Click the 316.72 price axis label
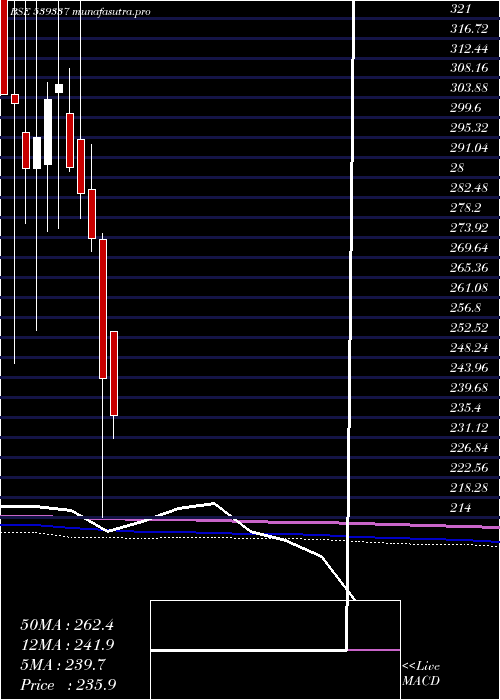 coord(469,29)
